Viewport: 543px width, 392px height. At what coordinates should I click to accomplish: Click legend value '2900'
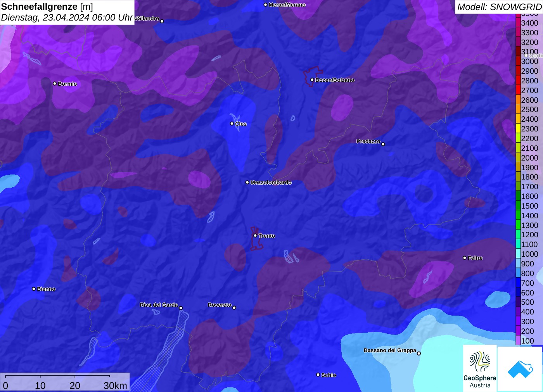click(529, 71)
